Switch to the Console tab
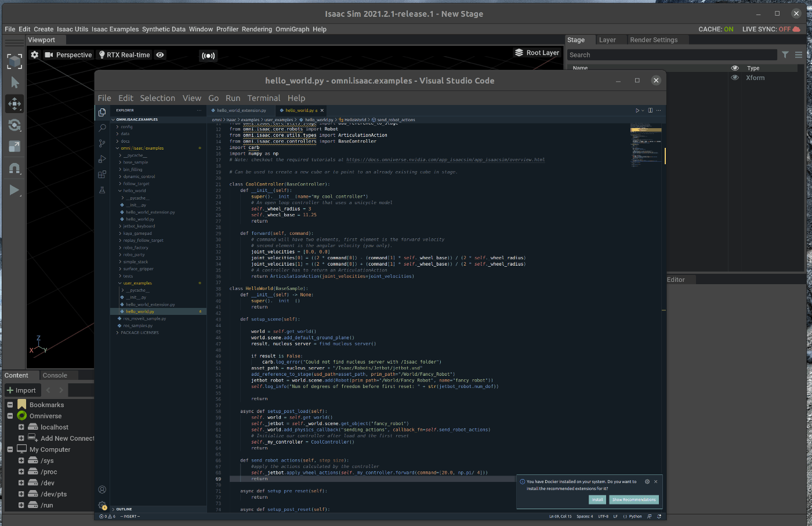This screenshot has width=812, height=526. pos(55,375)
